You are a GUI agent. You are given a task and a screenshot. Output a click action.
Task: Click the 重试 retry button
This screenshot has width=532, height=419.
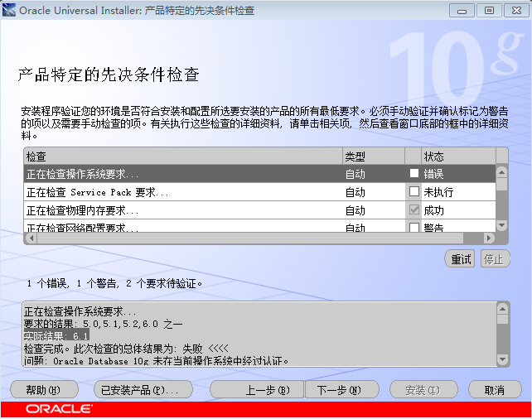[x=460, y=259]
